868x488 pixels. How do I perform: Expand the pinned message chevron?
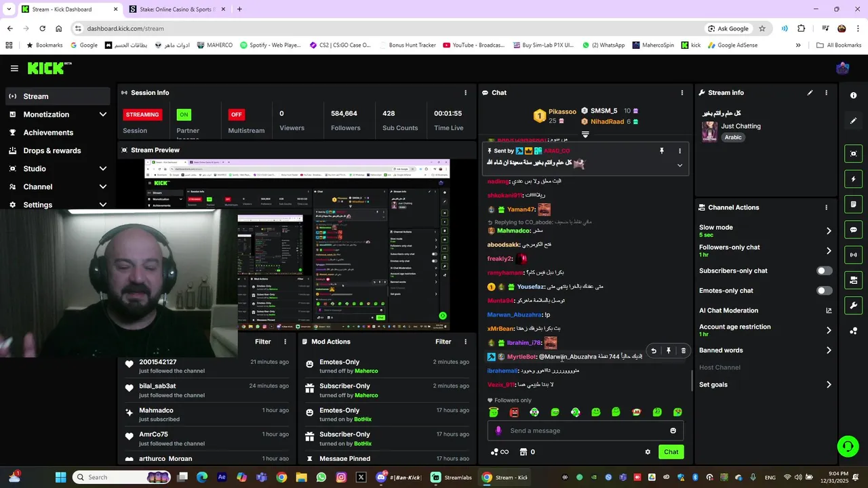pyautogui.click(x=679, y=165)
